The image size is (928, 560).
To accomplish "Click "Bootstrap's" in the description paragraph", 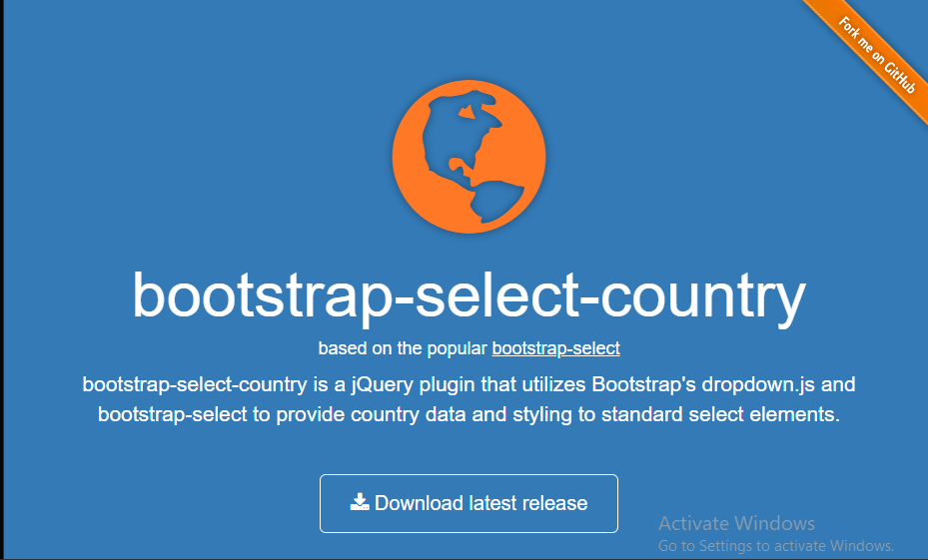I will click(x=644, y=384).
